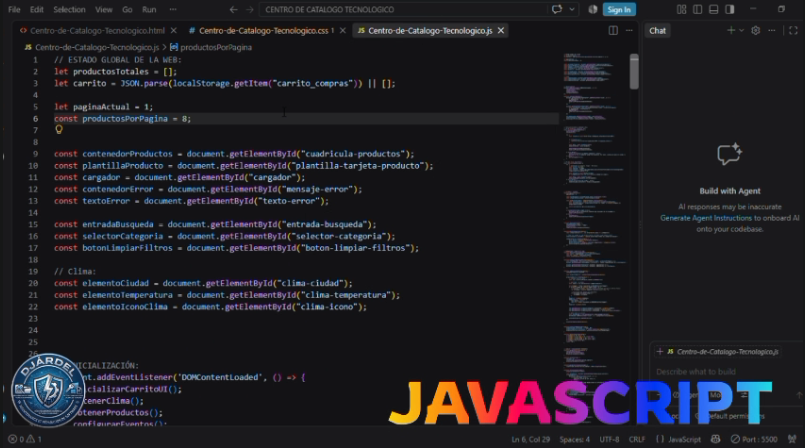The image size is (805, 448).
Task: Follow the Generate Agent Instructions link
Action: point(706,218)
